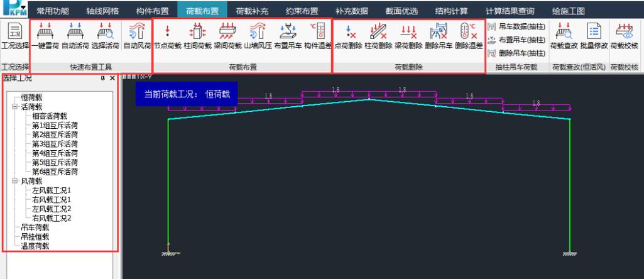Open 构件温差 member temperature tool
The image size is (644, 279).
(x=318, y=36)
